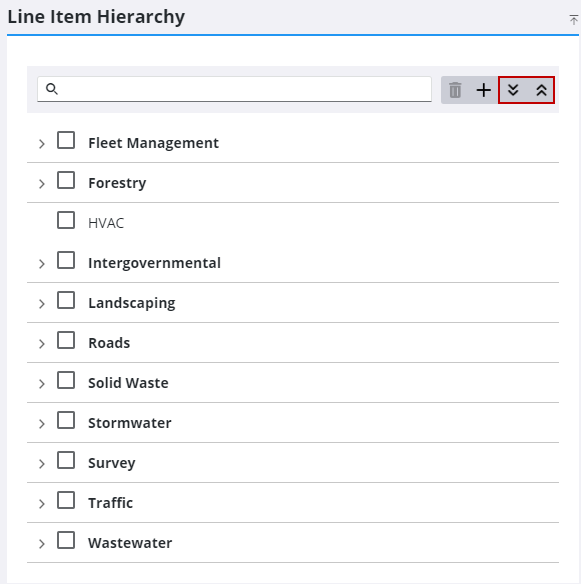Image resolution: width=581 pixels, height=584 pixels.
Task: Select the Survey label
Action: 112,463
